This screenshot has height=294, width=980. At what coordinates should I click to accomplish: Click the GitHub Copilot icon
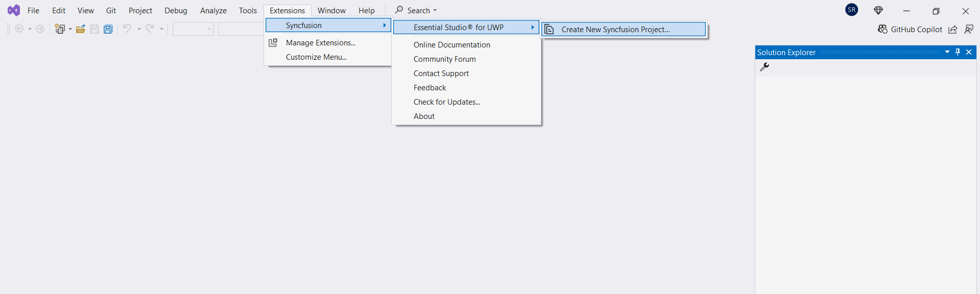(882, 29)
